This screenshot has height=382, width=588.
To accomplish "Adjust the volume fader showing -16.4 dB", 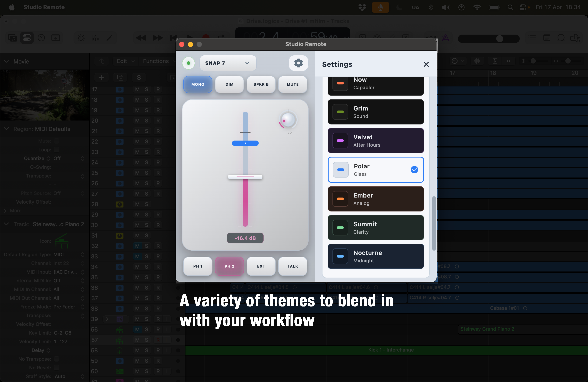I will [x=245, y=177].
